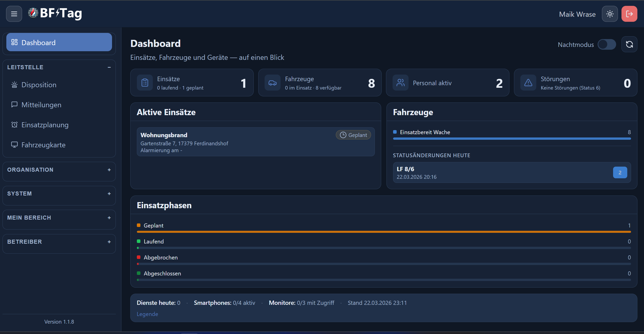The height and width of the screenshot is (334, 644).
Task: Click the BF Tag logo
Action: [55, 13]
